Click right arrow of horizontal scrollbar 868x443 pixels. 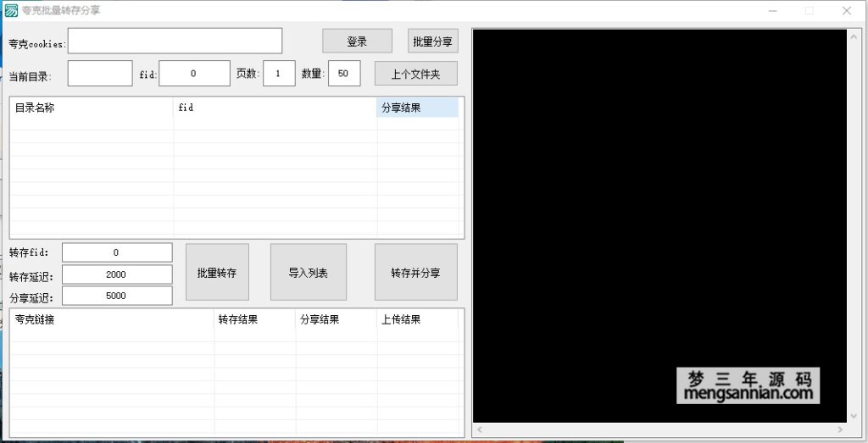point(840,429)
